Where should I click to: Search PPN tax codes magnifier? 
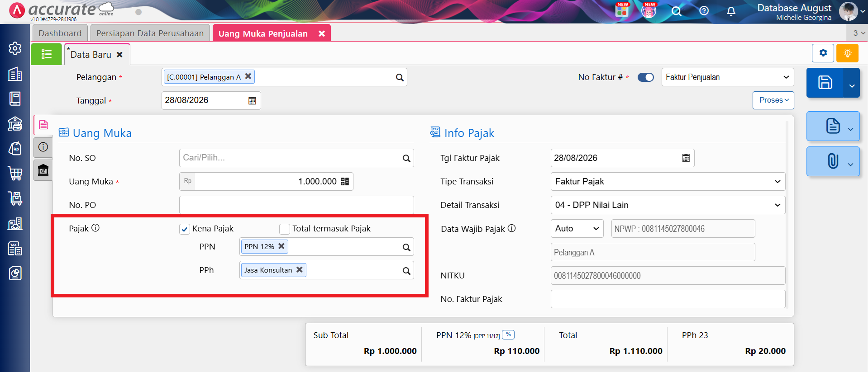pyautogui.click(x=406, y=247)
